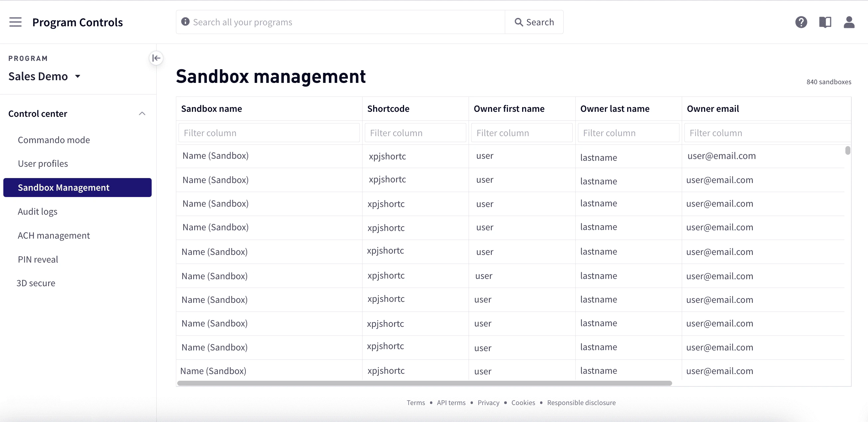Expand the Sales Demo selector chevron
This screenshot has width=868, height=422.
coord(78,77)
